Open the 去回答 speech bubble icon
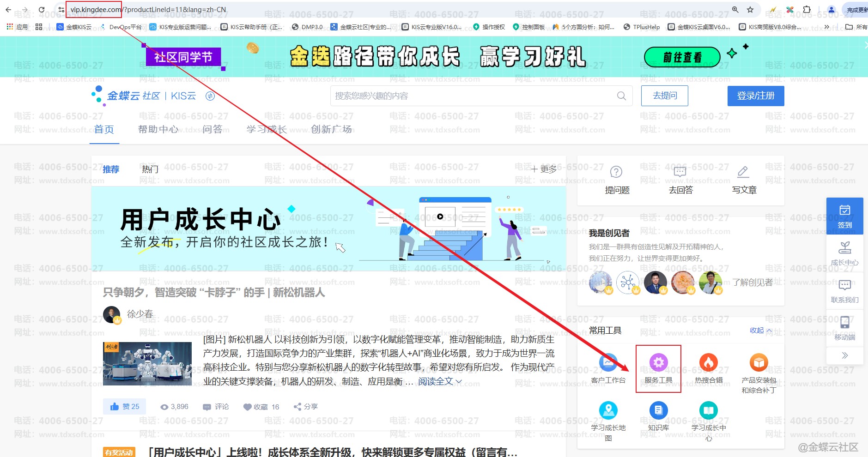The image size is (868, 457). (680, 172)
